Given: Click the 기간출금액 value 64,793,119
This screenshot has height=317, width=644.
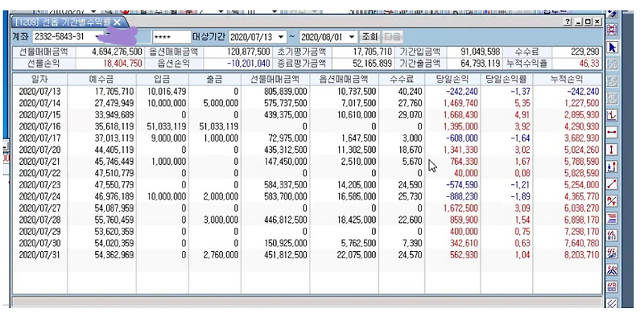Looking at the screenshot, I should click(x=480, y=64).
